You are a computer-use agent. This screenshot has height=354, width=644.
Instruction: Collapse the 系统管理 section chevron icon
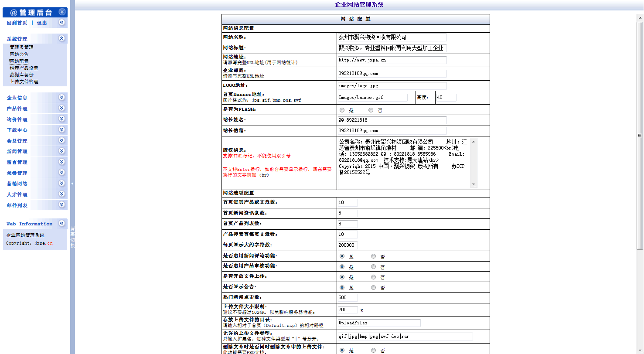click(61, 38)
